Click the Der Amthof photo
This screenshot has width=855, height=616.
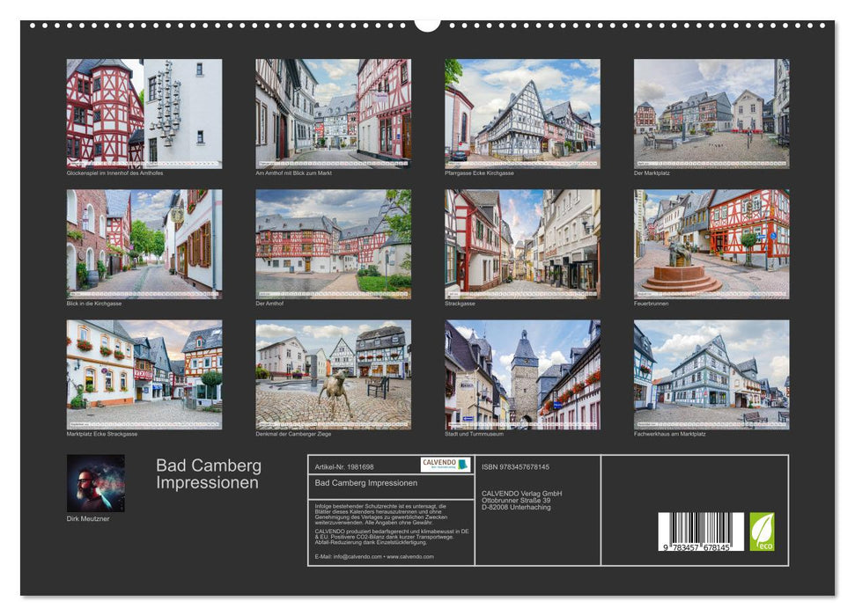333,244
